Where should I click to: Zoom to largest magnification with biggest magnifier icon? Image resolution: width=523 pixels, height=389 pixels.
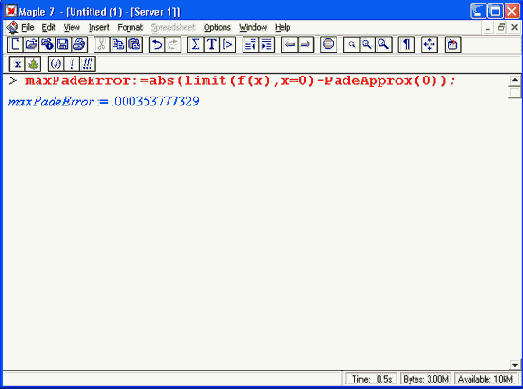pyautogui.click(x=384, y=44)
